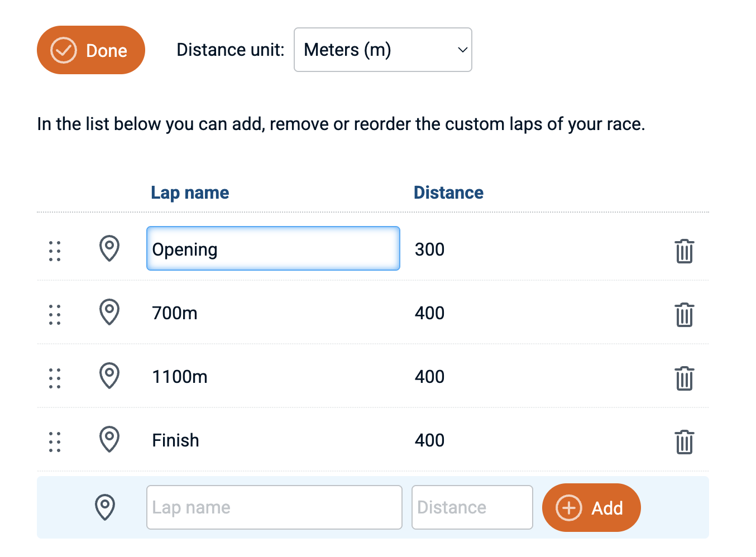Delete the Opening lap with trash icon
This screenshot has width=756, height=557.
coord(684,251)
